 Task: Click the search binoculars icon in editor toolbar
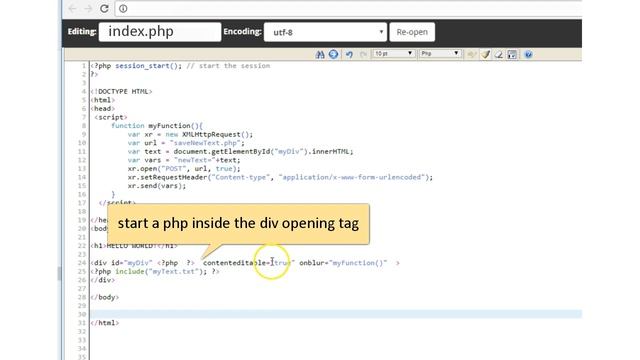click(320, 54)
